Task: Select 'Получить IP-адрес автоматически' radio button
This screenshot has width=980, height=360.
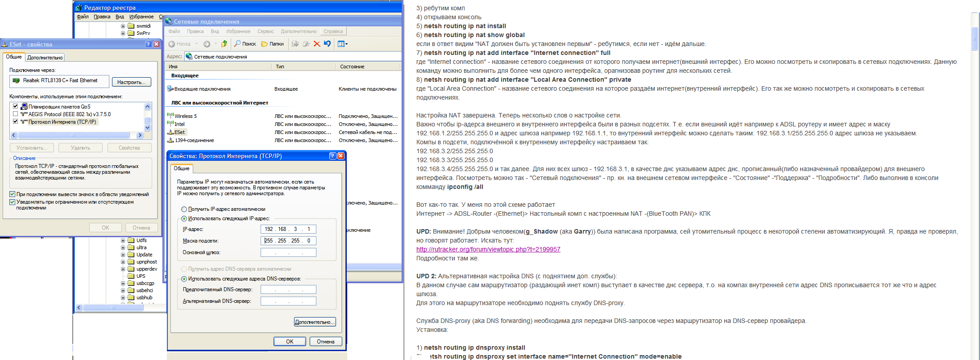Action: pos(184,209)
